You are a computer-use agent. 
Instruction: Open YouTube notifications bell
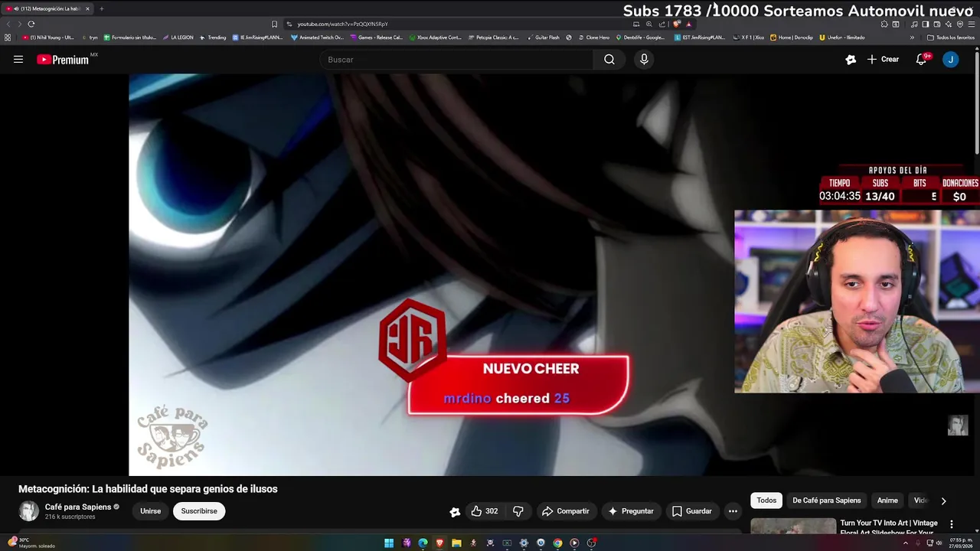pos(921,59)
